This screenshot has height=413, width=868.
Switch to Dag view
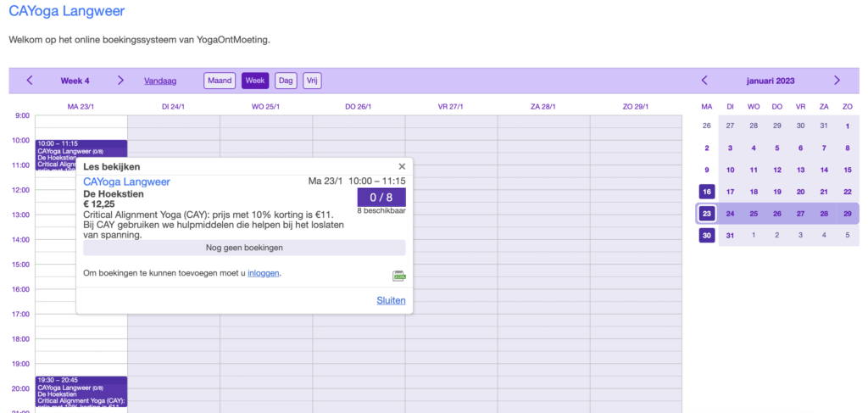coord(286,81)
